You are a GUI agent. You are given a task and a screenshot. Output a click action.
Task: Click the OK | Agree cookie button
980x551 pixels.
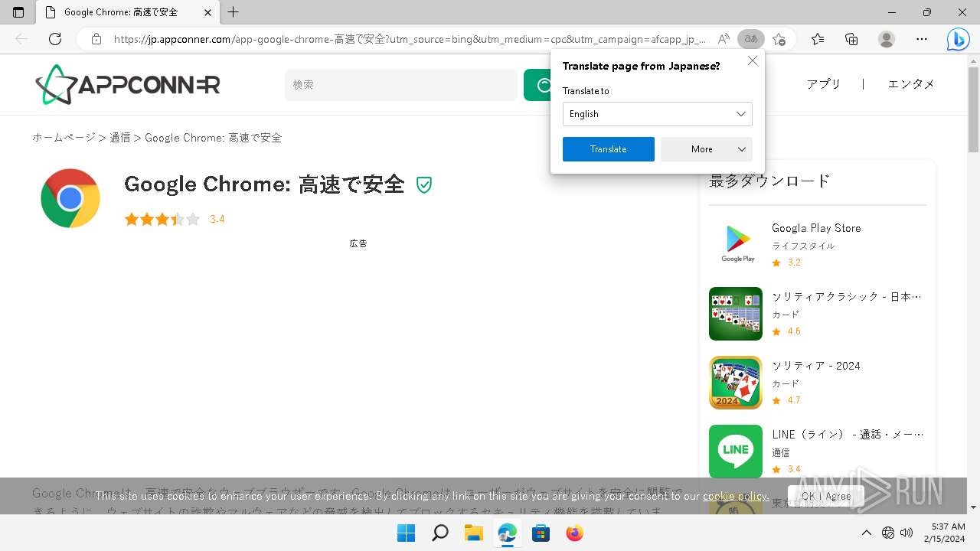(x=826, y=496)
